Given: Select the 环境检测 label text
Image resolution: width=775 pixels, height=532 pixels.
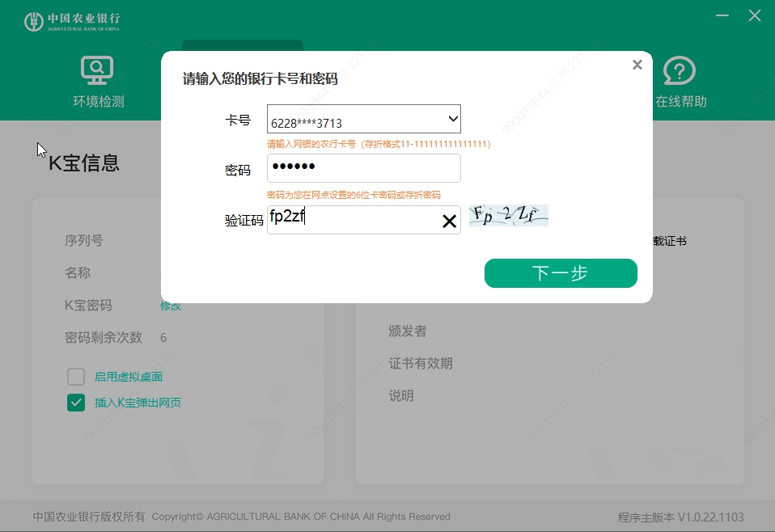Looking at the screenshot, I should pos(99,101).
